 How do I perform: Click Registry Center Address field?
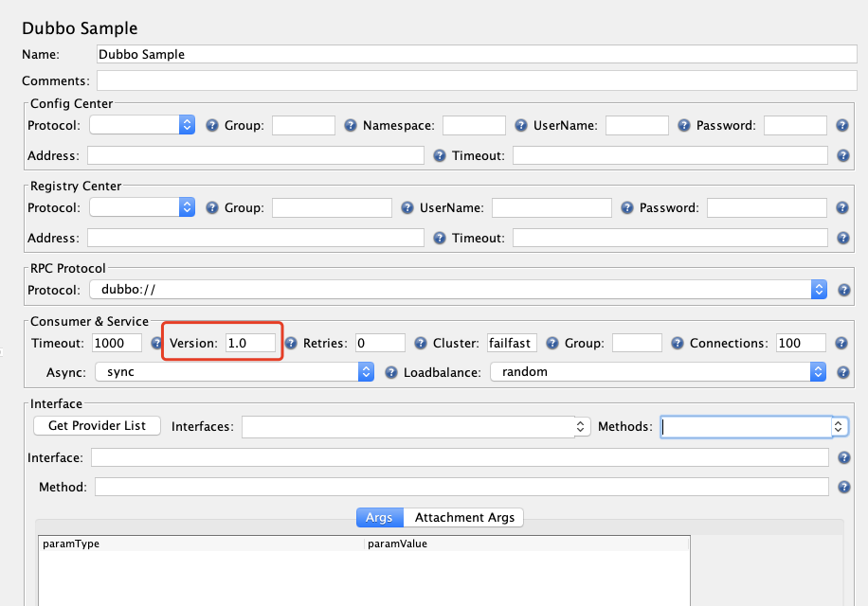[x=256, y=238]
